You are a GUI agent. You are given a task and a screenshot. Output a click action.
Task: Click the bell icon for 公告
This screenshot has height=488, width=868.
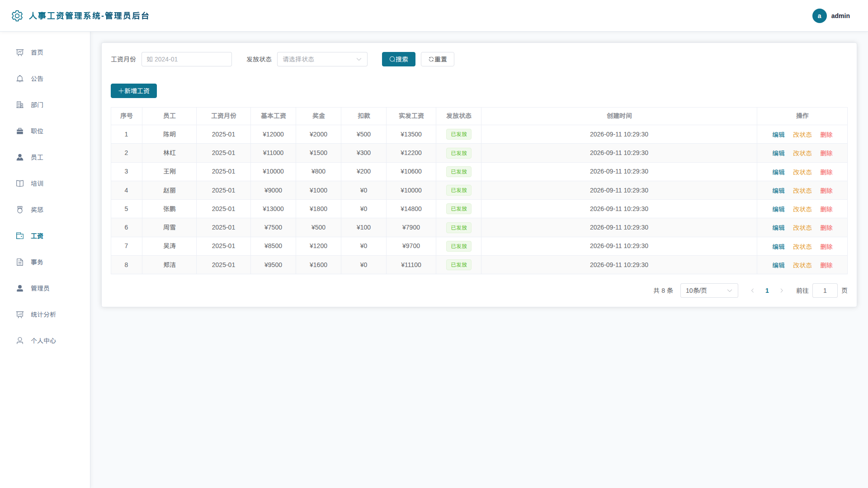tap(20, 79)
